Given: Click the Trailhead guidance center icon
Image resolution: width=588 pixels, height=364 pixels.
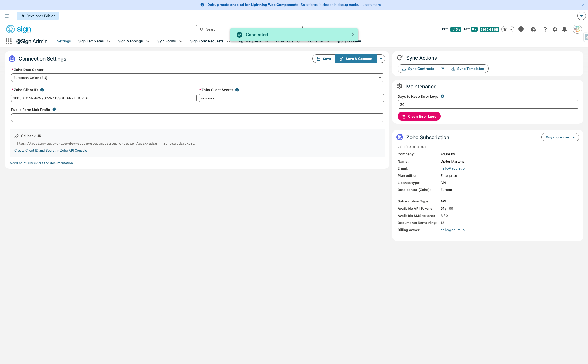Looking at the screenshot, I should tap(533, 29).
